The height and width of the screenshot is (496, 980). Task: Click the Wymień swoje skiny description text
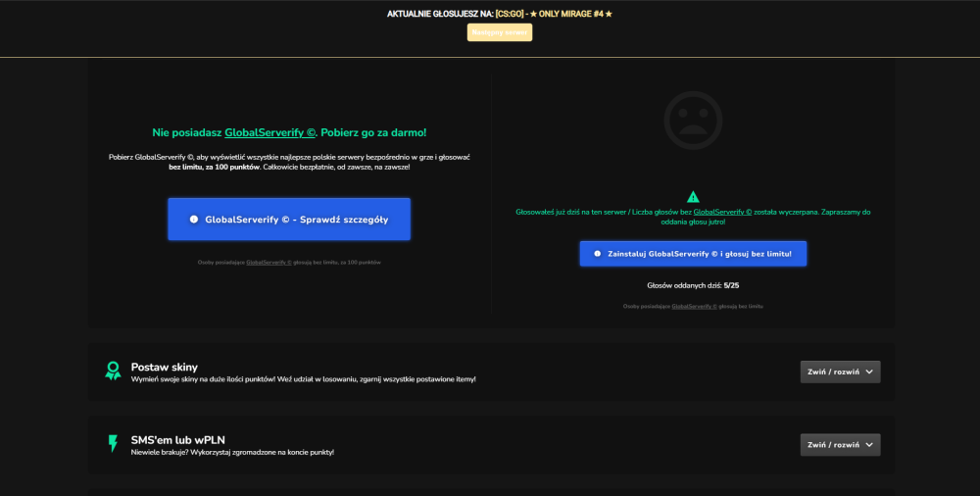(x=303, y=379)
